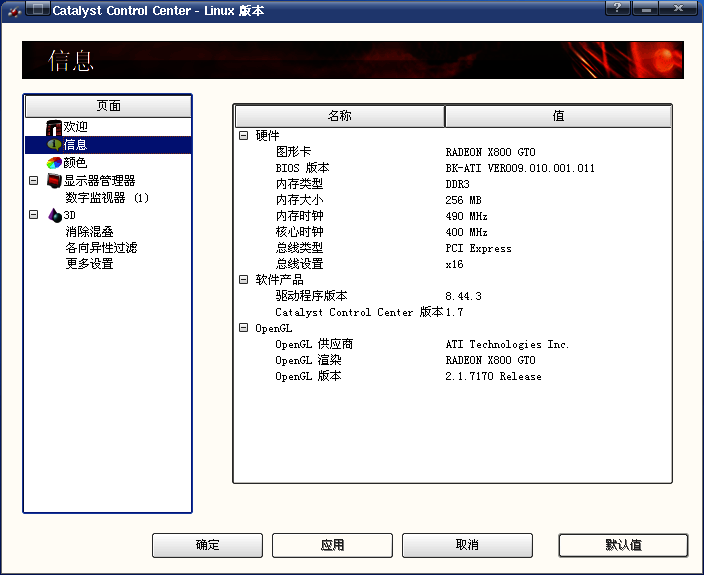704x575 pixels.
Task: Click the 应用 apply button
Action: click(332, 545)
